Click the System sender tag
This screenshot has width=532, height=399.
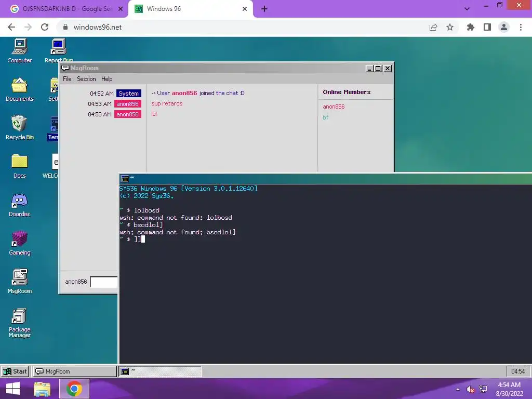tap(129, 94)
